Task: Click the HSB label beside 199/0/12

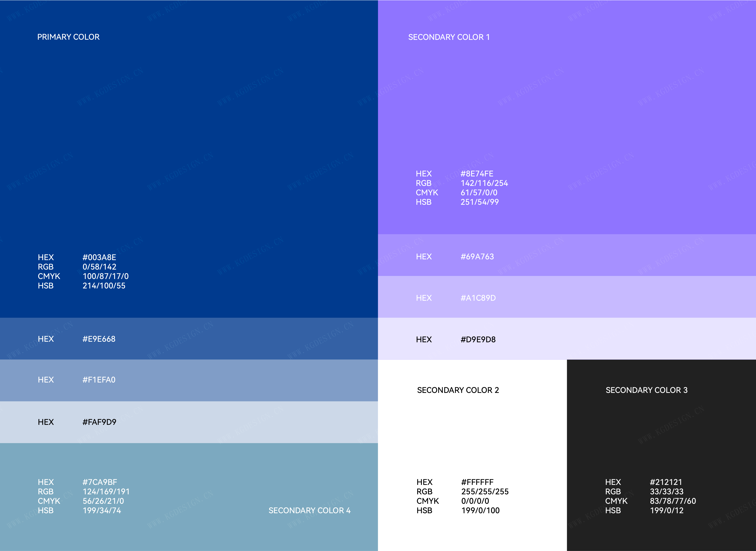Action: (x=613, y=511)
